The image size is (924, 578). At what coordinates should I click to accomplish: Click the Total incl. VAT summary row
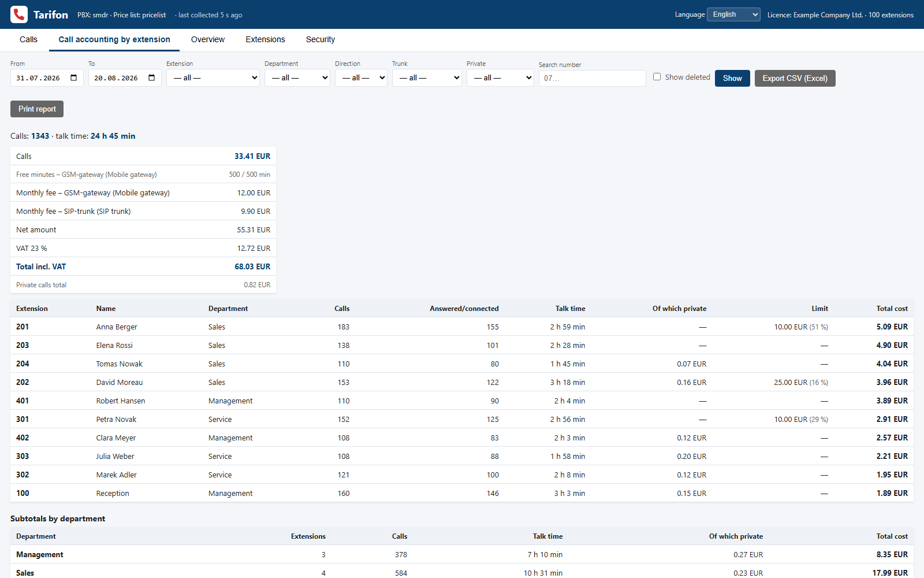point(143,266)
